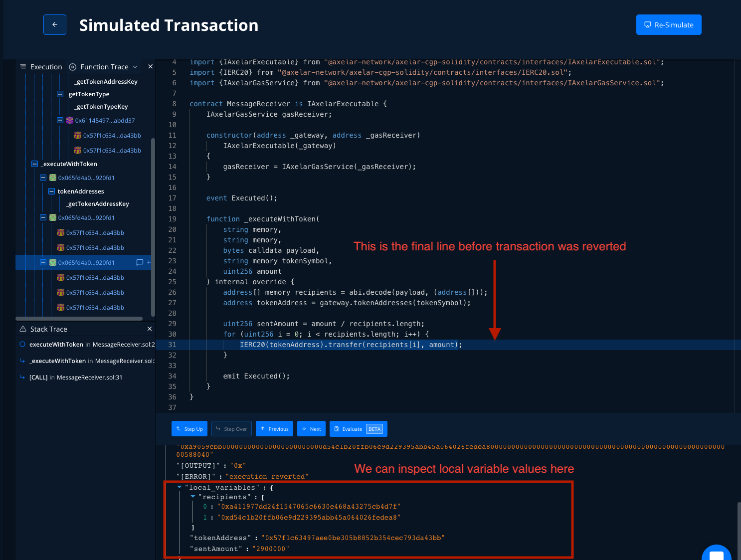Select [CALL] in MessageReceiver.sol:31 stack entry
The height and width of the screenshot is (560, 741).
[x=76, y=377]
